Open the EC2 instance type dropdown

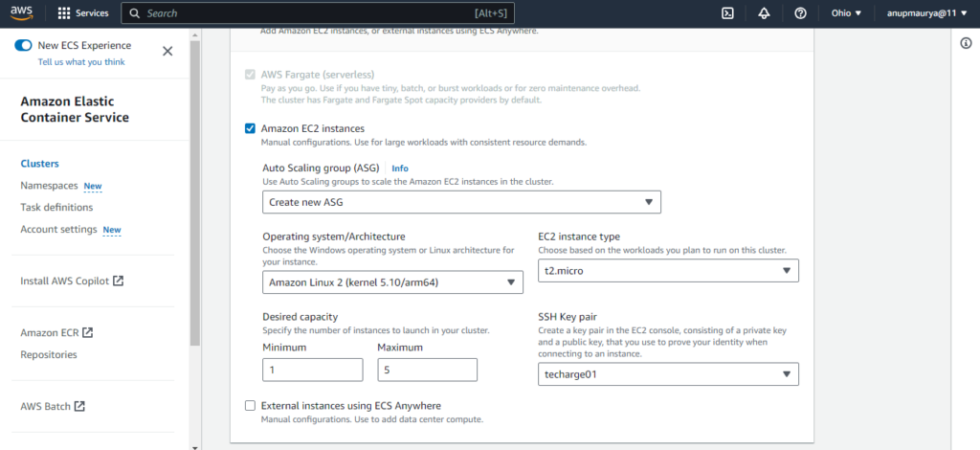[668, 271]
